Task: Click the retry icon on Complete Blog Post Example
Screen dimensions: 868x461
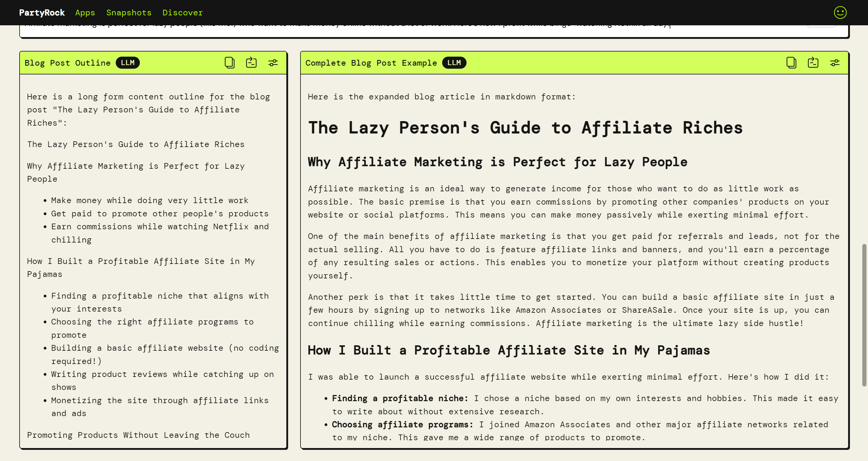Action: [813, 63]
